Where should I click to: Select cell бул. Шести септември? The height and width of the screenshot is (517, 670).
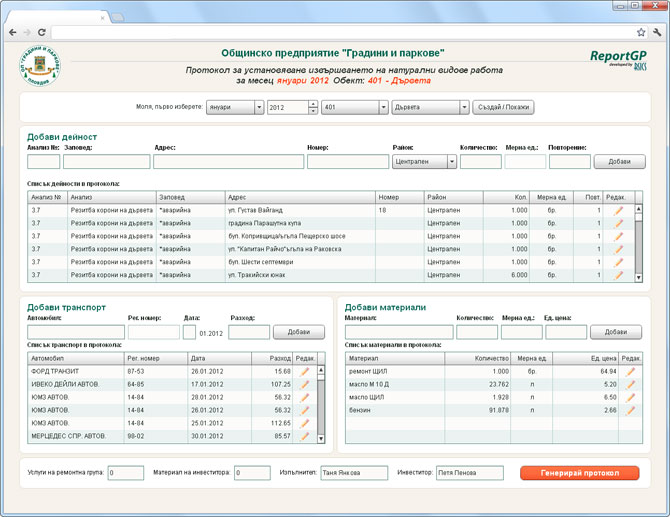[300, 262]
